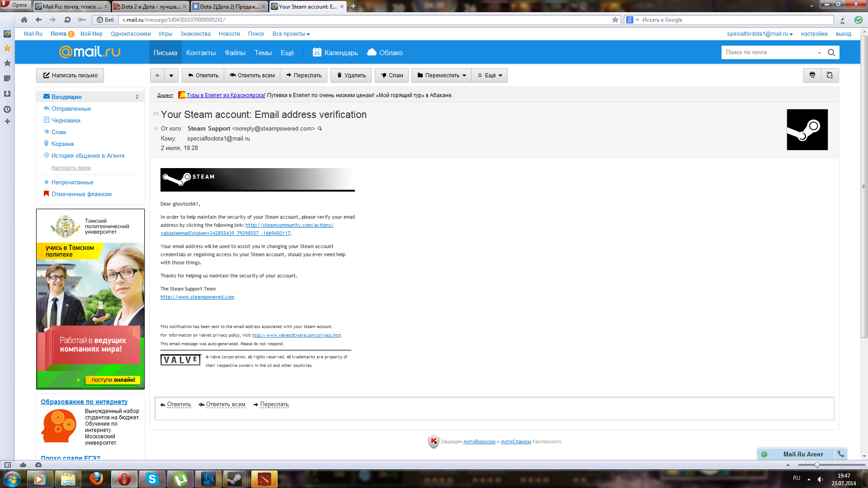Open the Opera sidebar bookmarks star panel
Viewport: 868px width, 488px height.
[x=7, y=48]
